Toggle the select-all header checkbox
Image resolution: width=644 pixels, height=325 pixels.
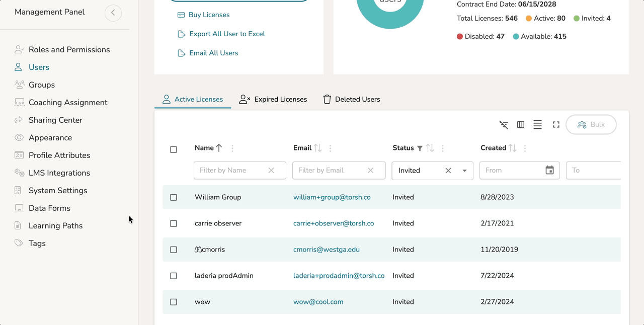coord(174,149)
